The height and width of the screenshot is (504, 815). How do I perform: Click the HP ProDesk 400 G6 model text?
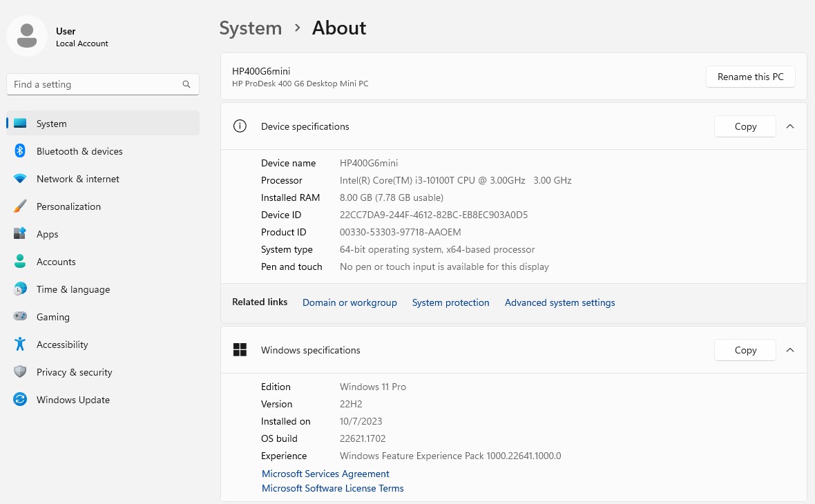pyautogui.click(x=300, y=84)
